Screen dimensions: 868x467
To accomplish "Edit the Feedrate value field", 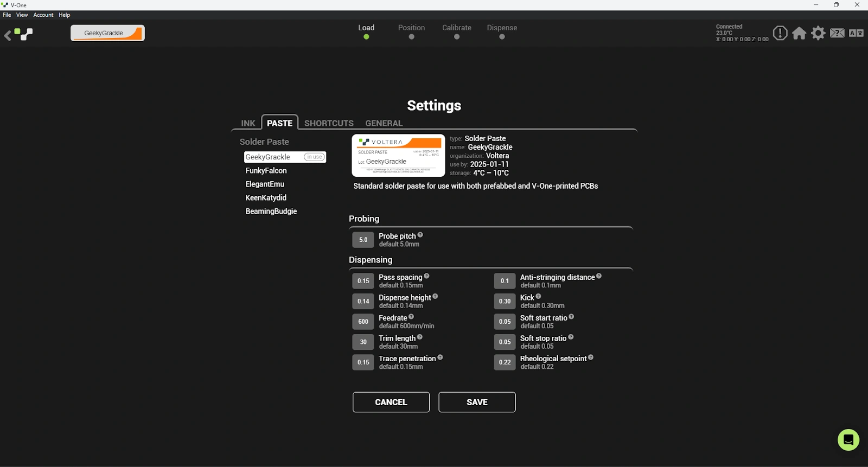I will [x=363, y=322].
